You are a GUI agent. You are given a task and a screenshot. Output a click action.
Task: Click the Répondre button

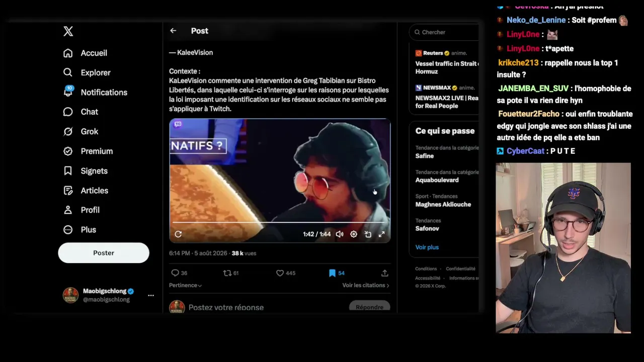click(x=369, y=307)
